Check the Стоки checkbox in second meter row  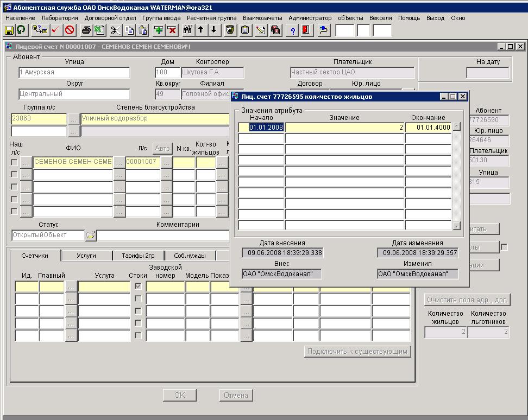(138, 298)
